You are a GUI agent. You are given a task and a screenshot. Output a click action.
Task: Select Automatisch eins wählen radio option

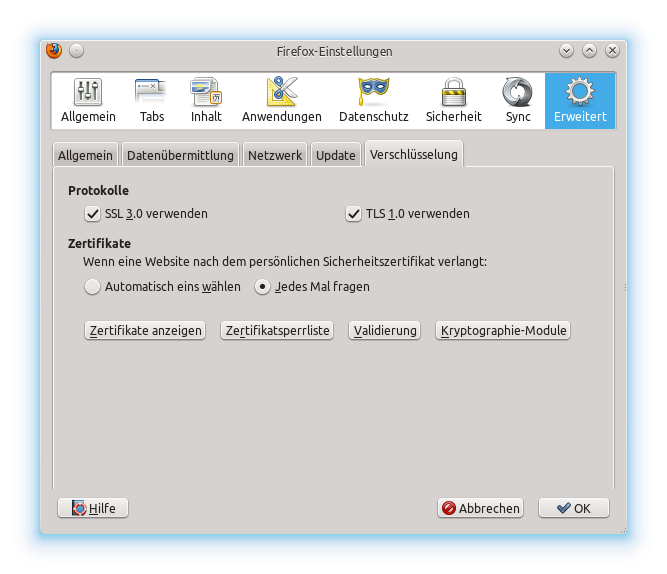click(93, 287)
